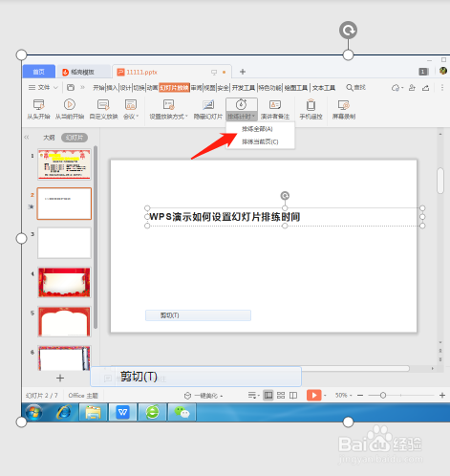This screenshot has height=476, width=450.
Task: Switch to normal view icon
Action: (268, 396)
